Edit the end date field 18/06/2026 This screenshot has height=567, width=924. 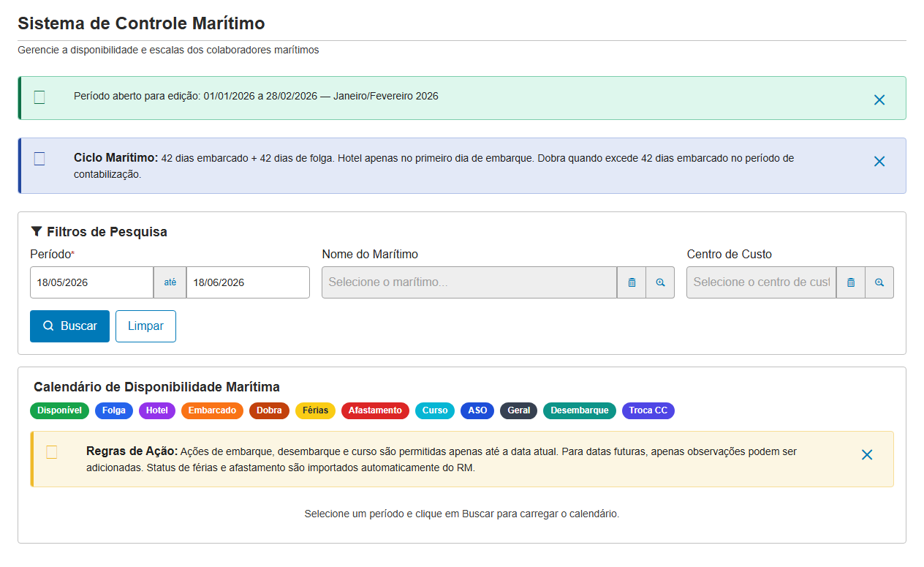pyautogui.click(x=248, y=282)
